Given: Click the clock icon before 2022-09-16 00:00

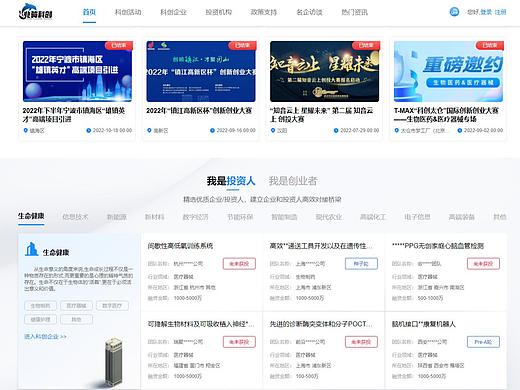Looking at the screenshot, I should point(212,130).
